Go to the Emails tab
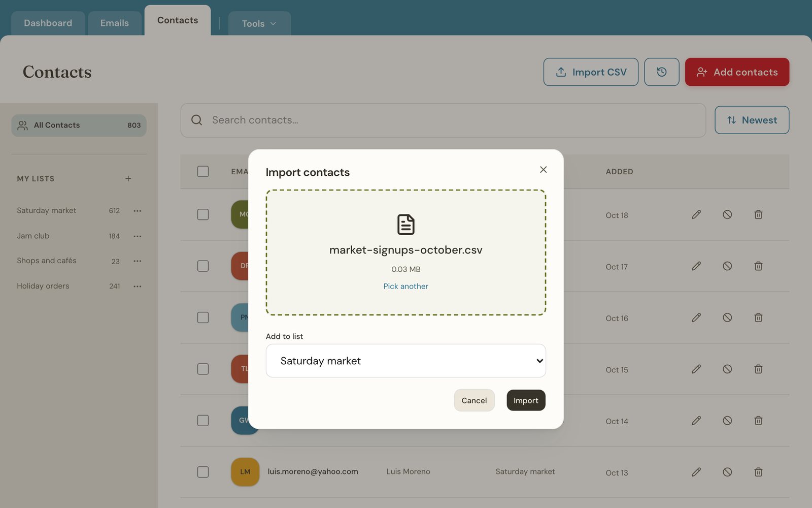812x508 pixels. point(115,23)
